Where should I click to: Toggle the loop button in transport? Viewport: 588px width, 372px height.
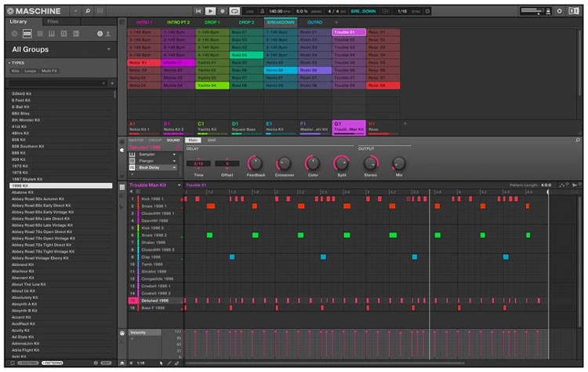[x=234, y=11]
